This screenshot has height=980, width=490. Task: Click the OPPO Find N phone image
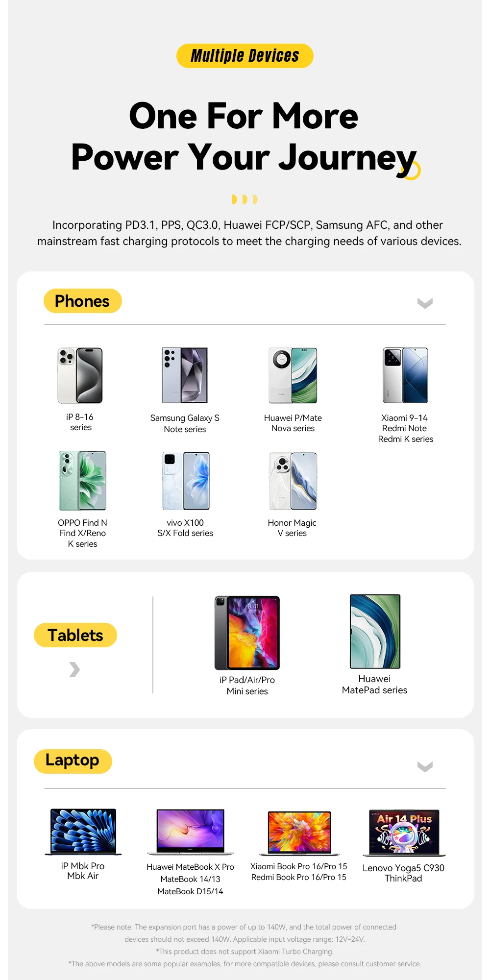(82, 481)
